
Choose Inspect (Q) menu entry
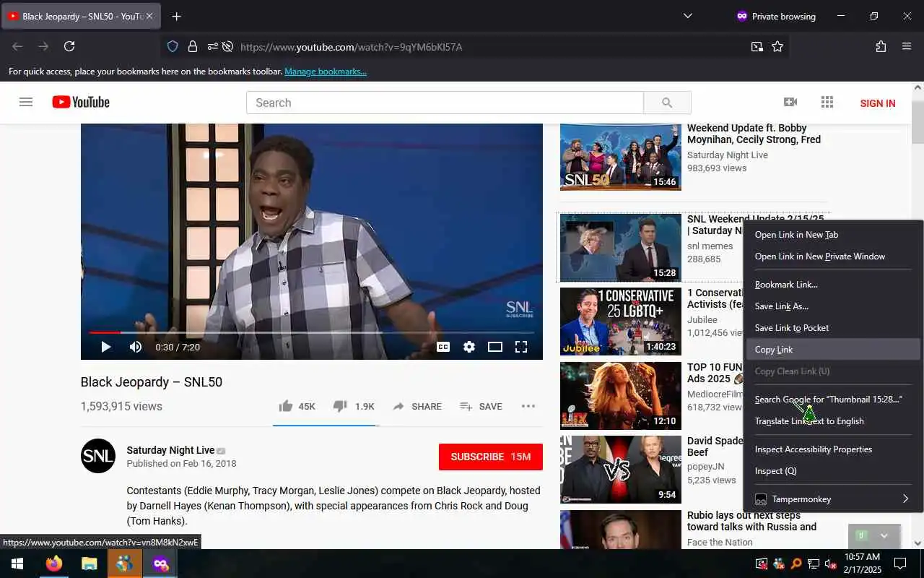(834, 470)
